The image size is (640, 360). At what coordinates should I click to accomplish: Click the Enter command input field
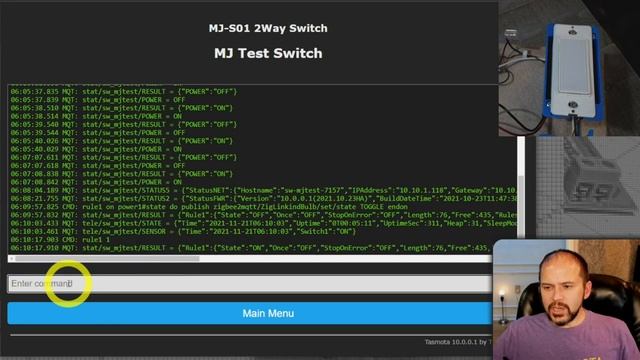coord(250,284)
